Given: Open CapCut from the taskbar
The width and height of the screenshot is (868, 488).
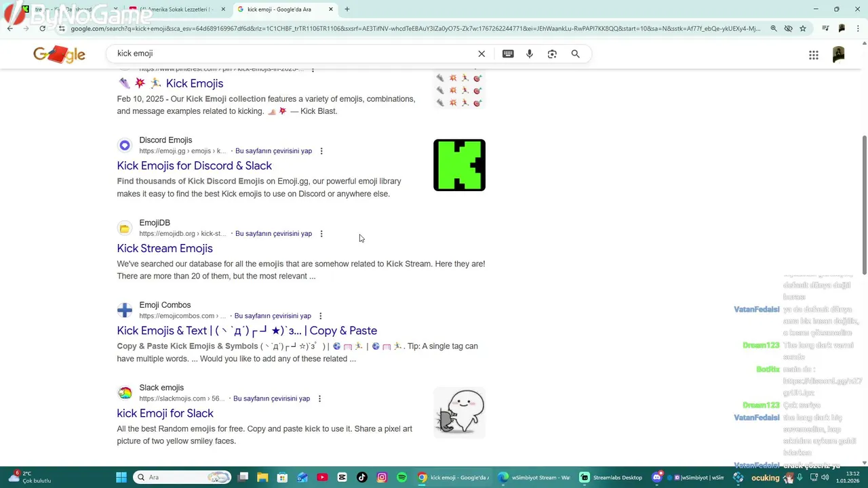Looking at the screenshot, I should click(x=342, y=477).
